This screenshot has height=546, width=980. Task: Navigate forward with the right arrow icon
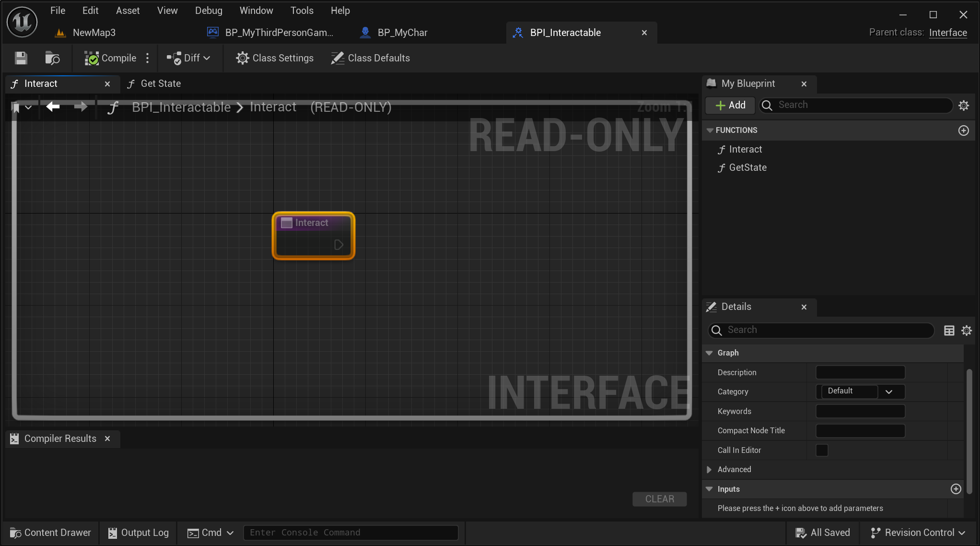pos(81,107)
